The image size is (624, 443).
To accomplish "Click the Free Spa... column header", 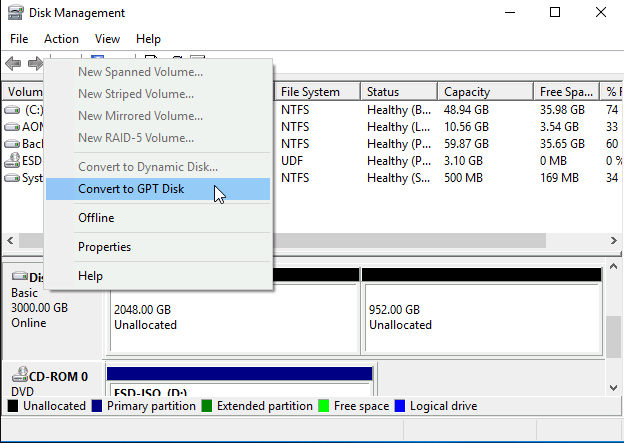I will pos(566,92).
